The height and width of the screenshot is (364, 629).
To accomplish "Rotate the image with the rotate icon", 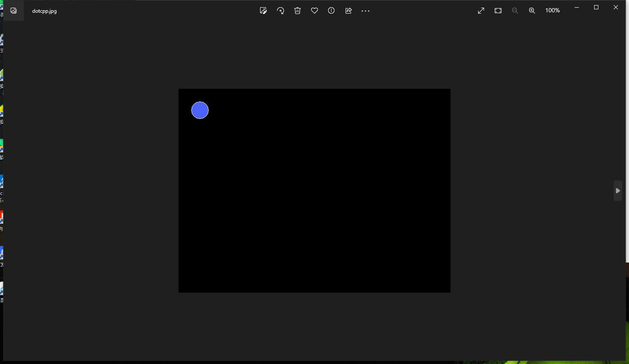I will [x=280, y=11].
